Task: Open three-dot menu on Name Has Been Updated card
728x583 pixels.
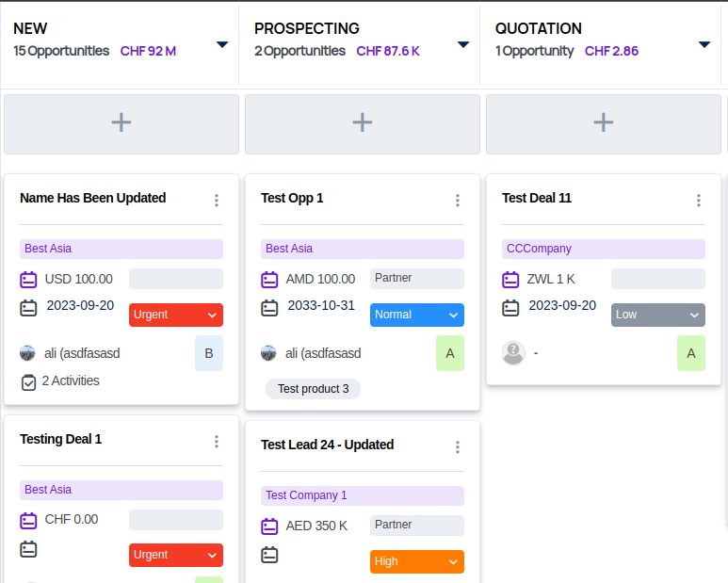Action: 217,200
